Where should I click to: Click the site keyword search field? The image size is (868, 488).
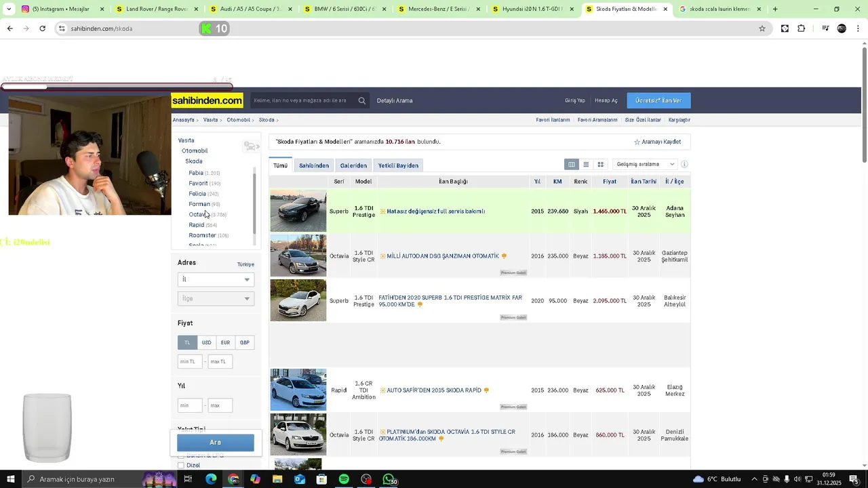[303, 100]
